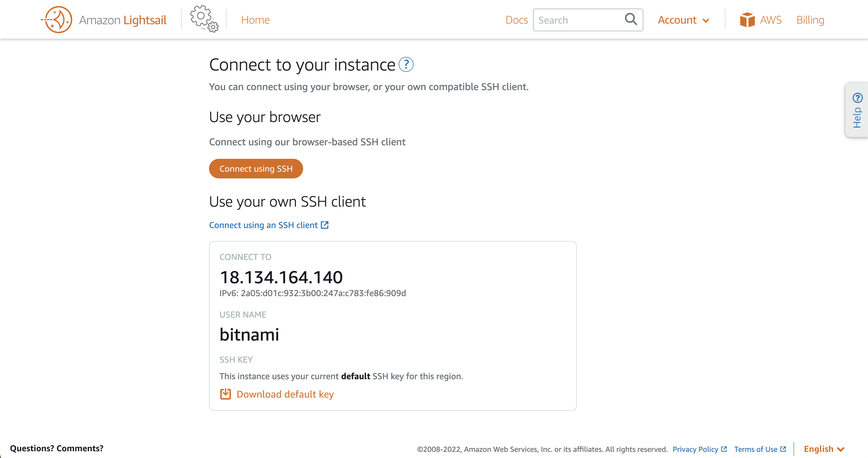Click the Amazon Lightsail brand text
Image resolution: width=868 pixels, height=458 pixels.
pos(123,20)
